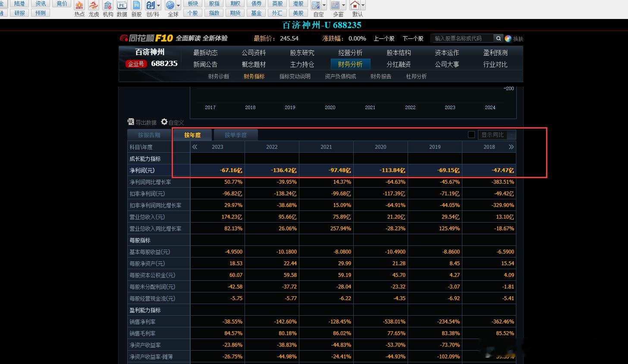
Task: Open 分红融资 section
Action: [399, 64]
